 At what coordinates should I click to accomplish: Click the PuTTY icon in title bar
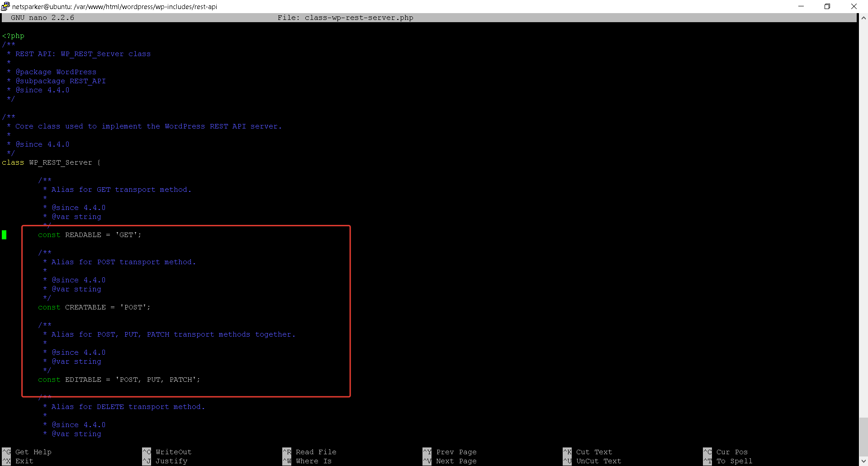tap(5, 6)
